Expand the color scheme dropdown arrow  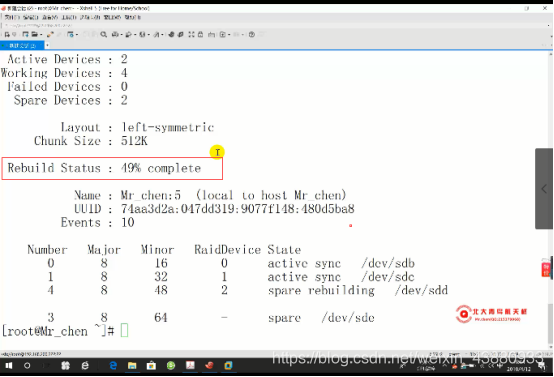(x=135, y=35)
